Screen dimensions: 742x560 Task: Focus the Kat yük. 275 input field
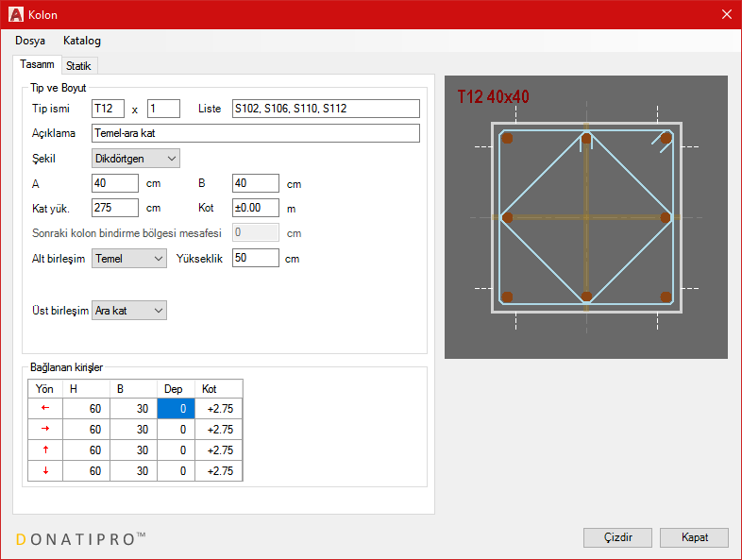coord(115,208)
